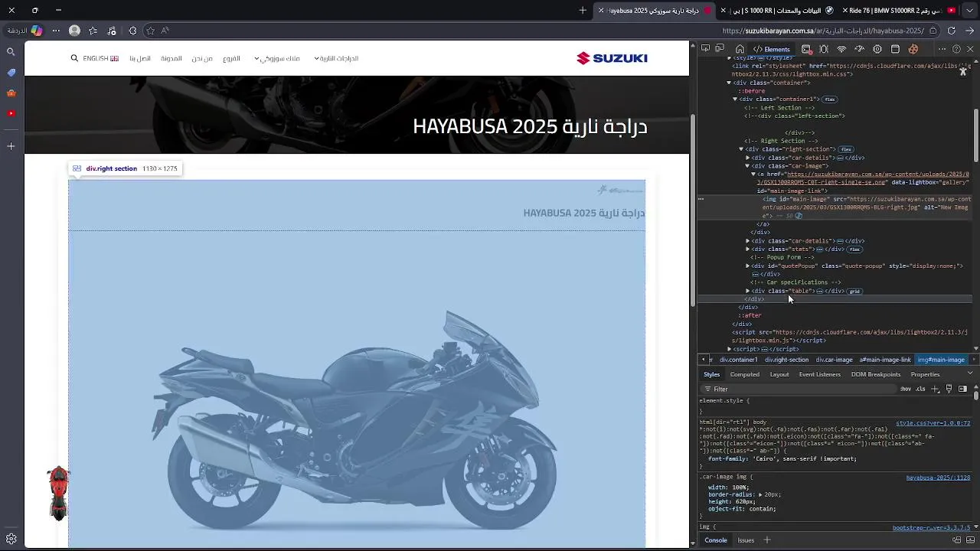Screen dimensions: 980x551
Task: Expand the quotePopup div node
Action: 747,266
